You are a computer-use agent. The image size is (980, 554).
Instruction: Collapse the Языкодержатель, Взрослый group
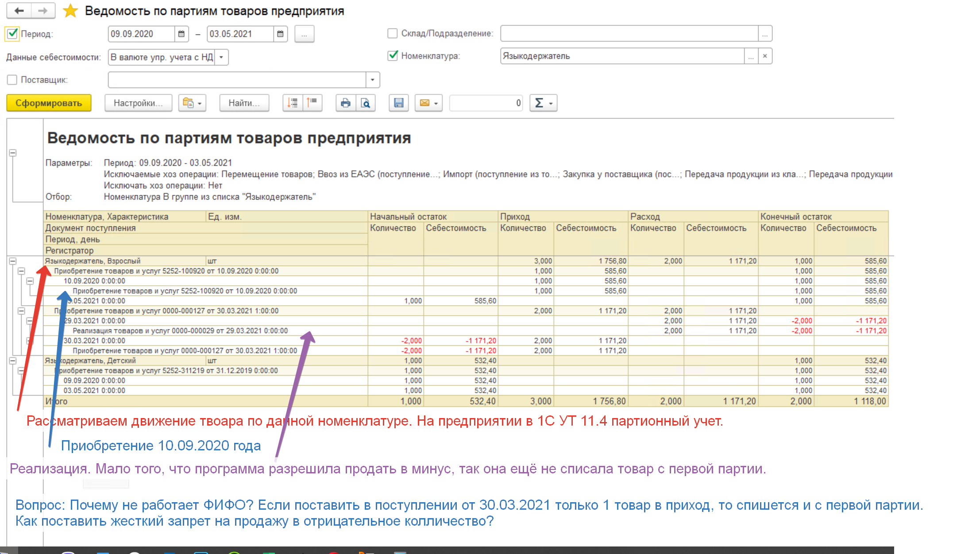13,261
